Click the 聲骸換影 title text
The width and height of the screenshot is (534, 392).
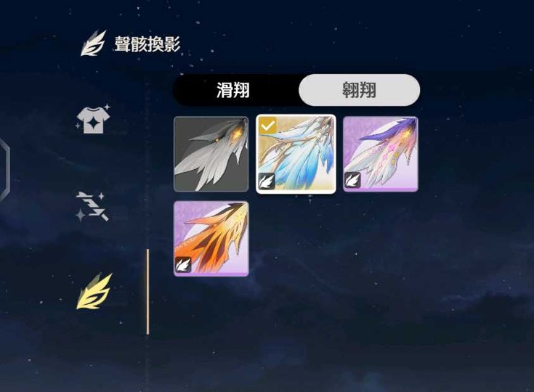click(147, 44)
